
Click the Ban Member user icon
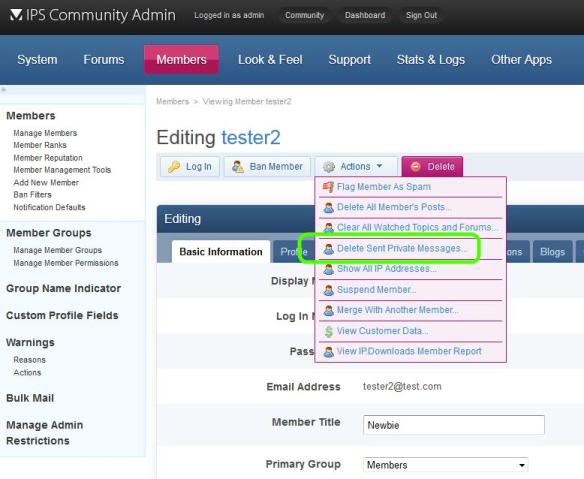pos(237,166)
